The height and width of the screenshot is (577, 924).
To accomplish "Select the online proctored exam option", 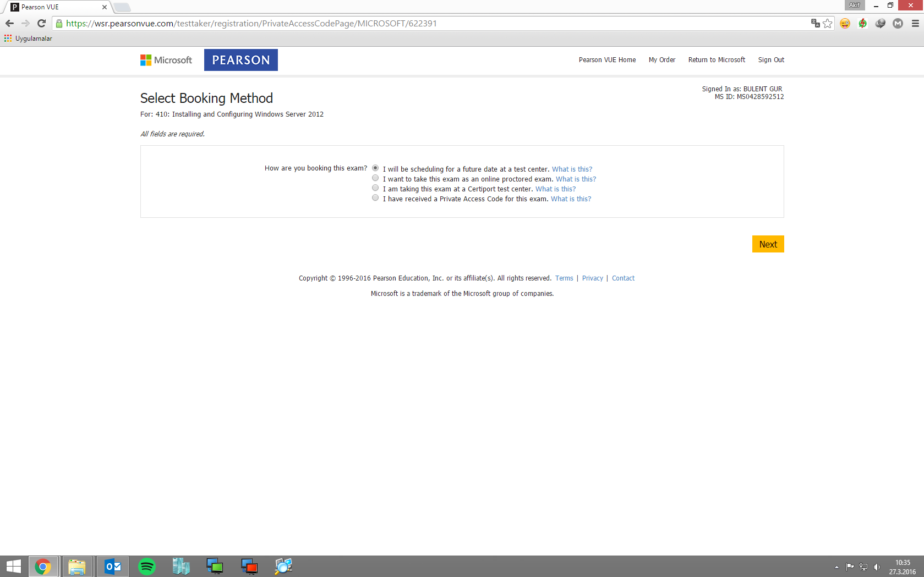I will (x=375, y=178).
